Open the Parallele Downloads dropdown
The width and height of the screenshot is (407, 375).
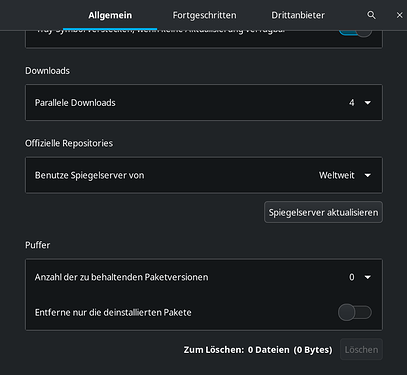pos(359,103)
